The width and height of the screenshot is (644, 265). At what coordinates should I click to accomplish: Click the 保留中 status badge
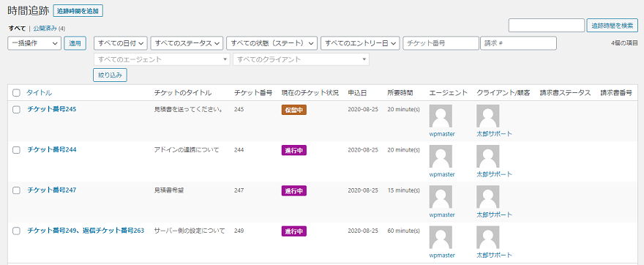tap(294, 110)
